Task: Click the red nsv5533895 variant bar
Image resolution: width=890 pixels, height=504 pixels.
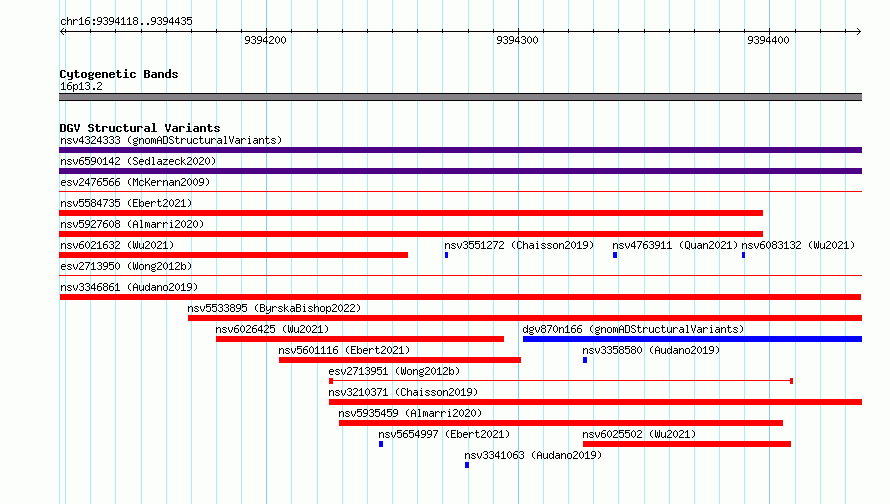Action: [525, 318]
